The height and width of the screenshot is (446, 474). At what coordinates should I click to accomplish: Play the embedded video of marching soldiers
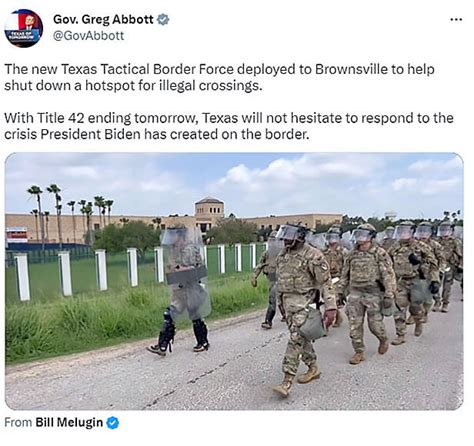pyautogui.click(x=234, y=281)
